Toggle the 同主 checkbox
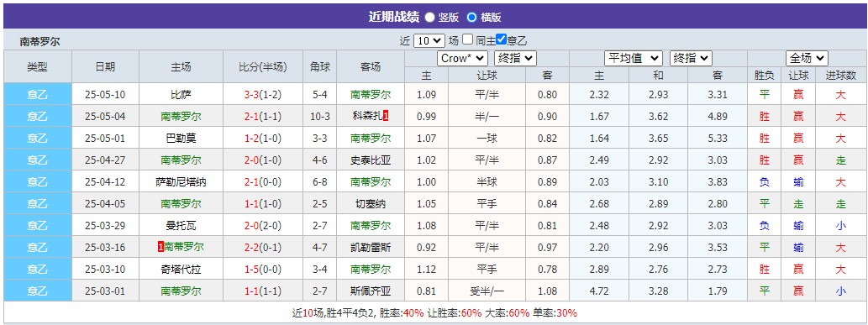Viewport: 868px width, 325px height. point(468,39)
